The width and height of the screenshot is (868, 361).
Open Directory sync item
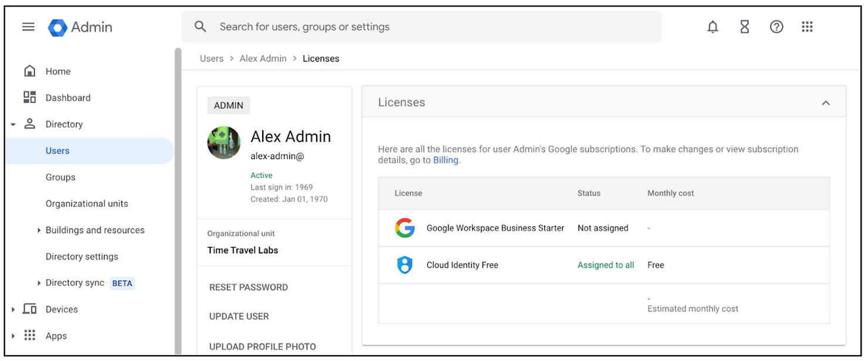(x=75, y=282)
